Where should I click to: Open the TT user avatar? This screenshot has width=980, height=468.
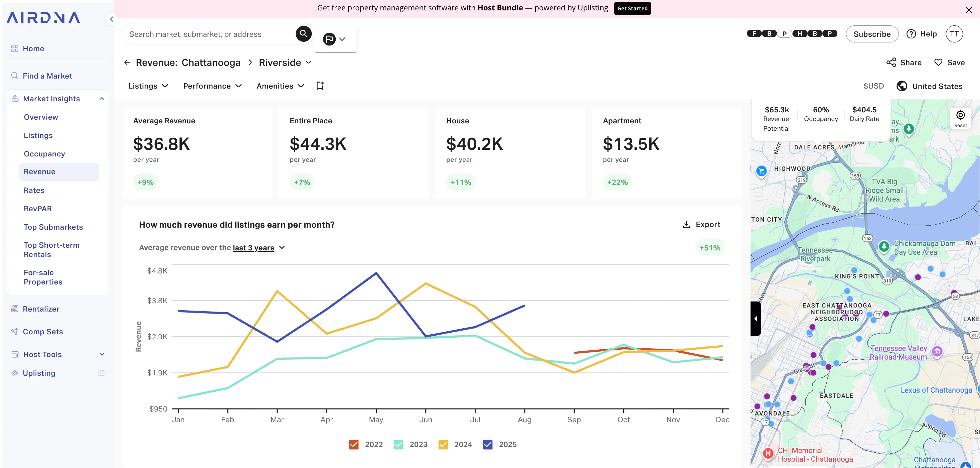pos(954,34)
